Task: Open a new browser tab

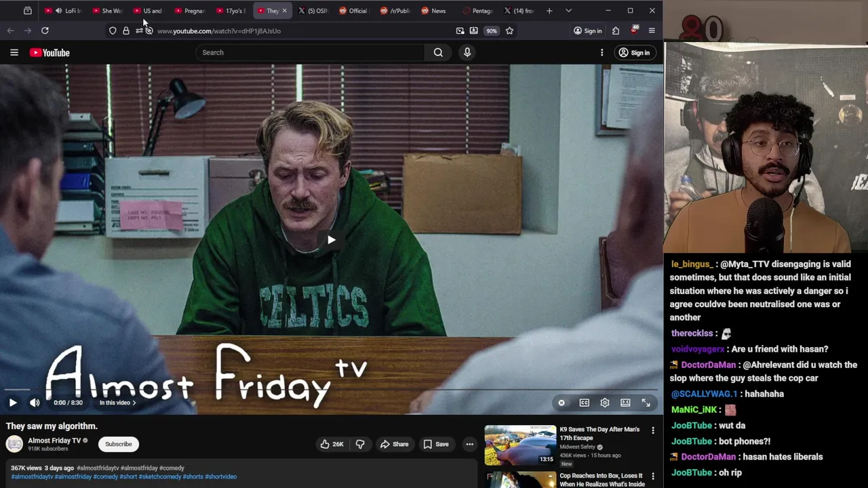Action: coord(549,11)
